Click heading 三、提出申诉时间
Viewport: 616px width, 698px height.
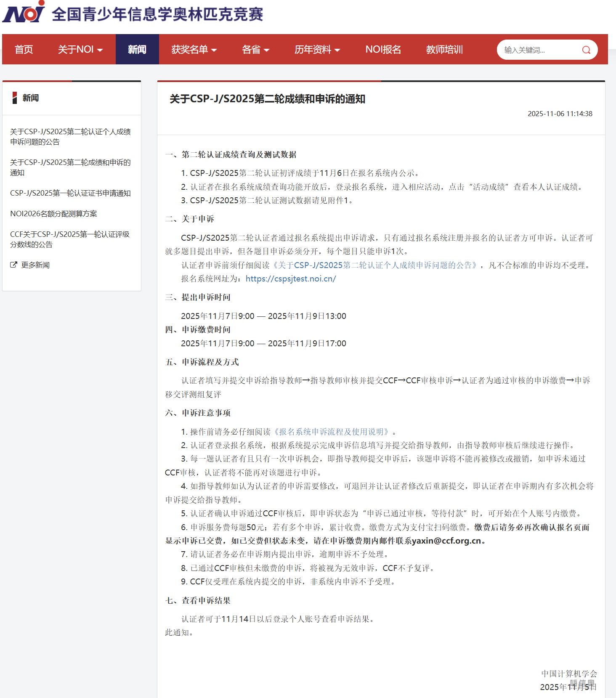click(198, 297)
